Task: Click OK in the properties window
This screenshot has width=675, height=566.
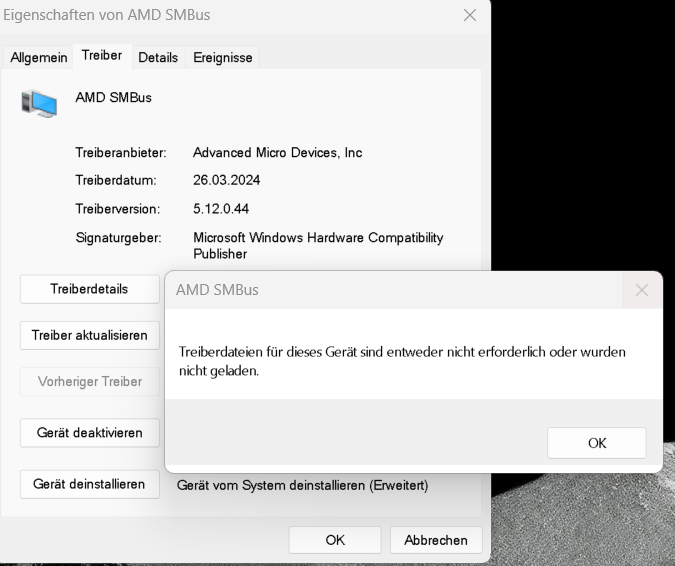Action: [x=335, y=540]
